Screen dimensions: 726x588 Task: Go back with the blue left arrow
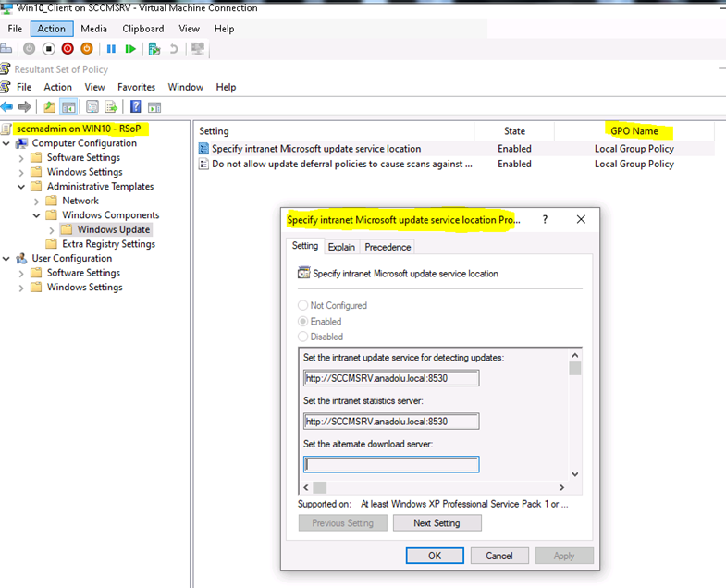click(6, 107)
